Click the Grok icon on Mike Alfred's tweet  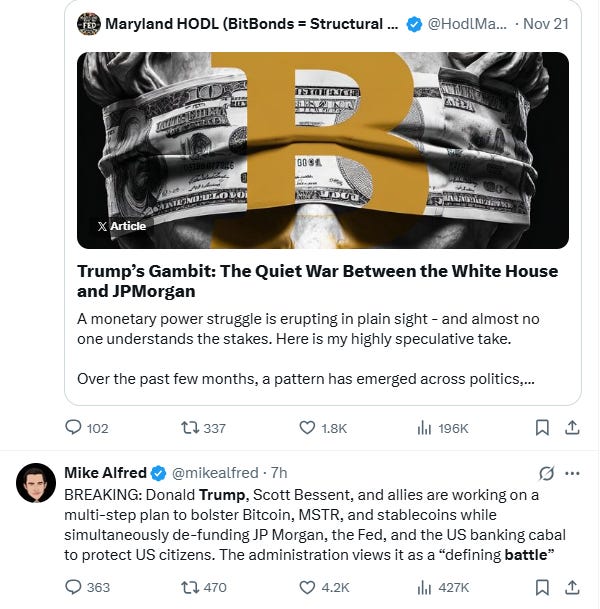point(546,473)
